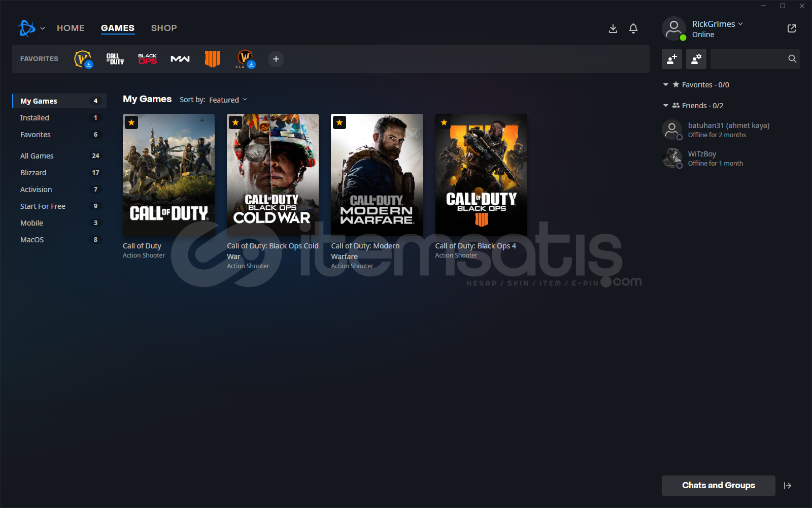Filter by Blizzard games
Screen dimensions: 812x508
[x=59, y=173]
